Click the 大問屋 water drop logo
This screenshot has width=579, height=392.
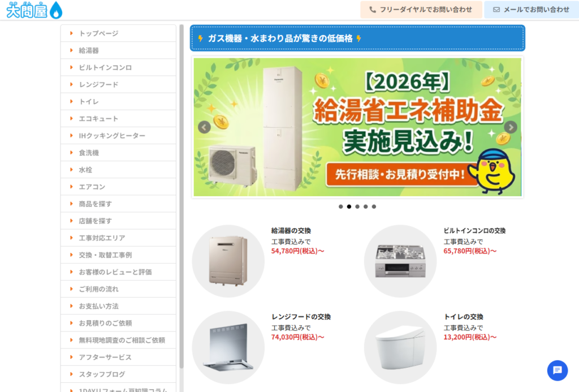(x=34, y=10)
